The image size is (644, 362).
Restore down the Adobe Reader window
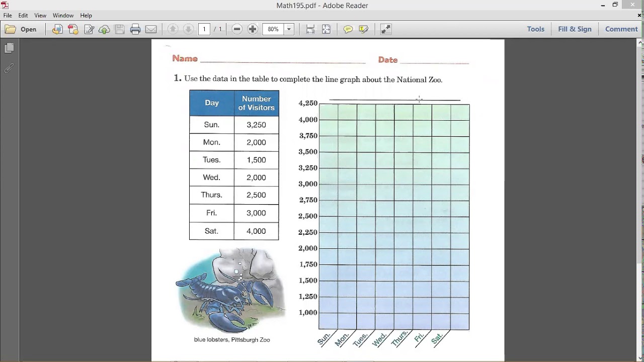615,5
